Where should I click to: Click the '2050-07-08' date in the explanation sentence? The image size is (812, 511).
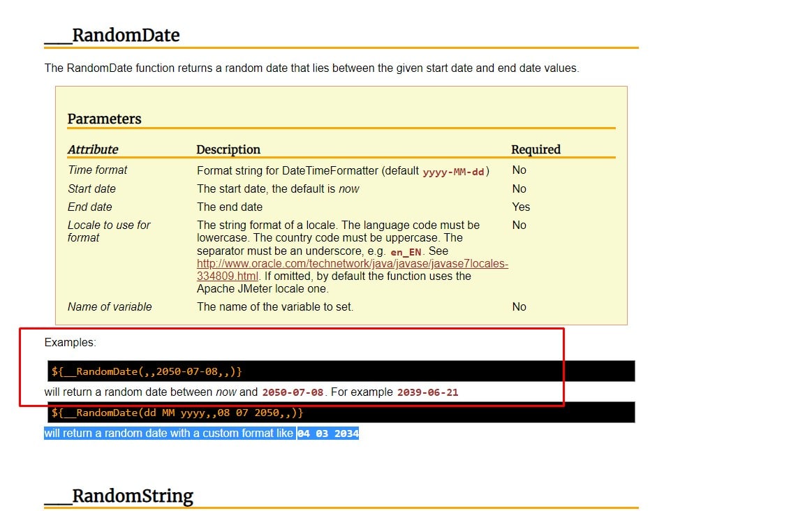(x=293, y=392)
